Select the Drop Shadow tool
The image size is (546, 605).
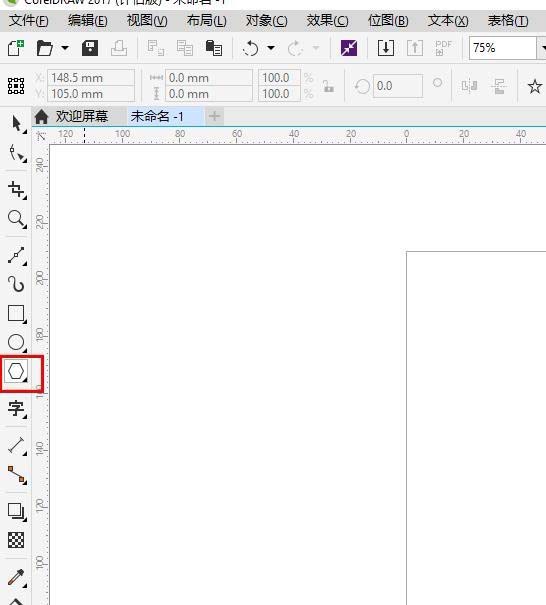(x=17, y=512)
